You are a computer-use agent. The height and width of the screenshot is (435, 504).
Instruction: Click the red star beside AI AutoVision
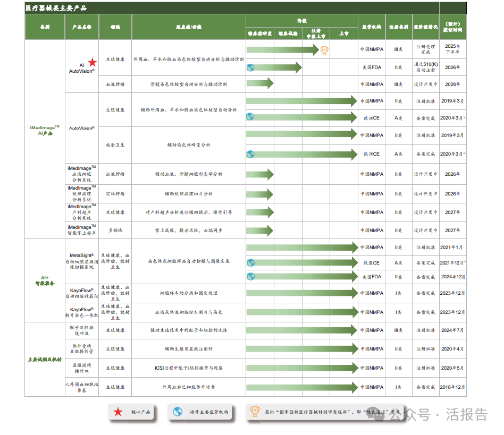click(x=92, y=63)
